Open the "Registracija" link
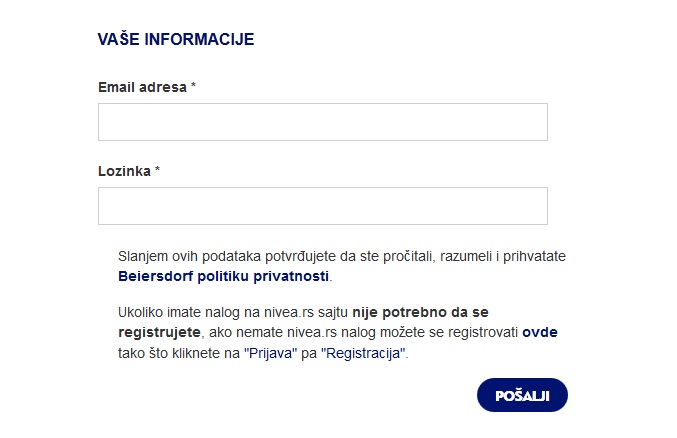Viewport: 677px width, 438px height. click(x=363, y=353)
